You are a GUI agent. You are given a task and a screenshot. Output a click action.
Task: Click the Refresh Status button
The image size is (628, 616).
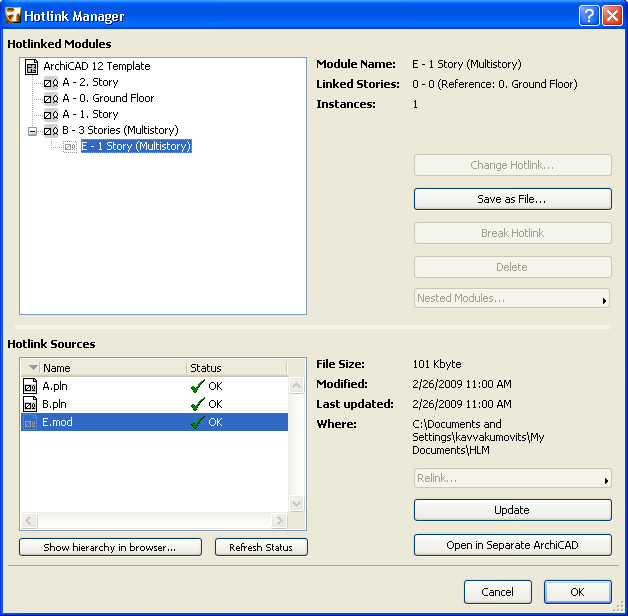(261, 547)
